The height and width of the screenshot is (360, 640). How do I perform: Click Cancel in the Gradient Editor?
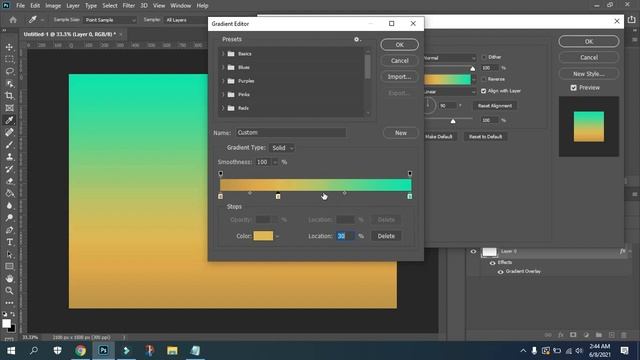point(400,61)
